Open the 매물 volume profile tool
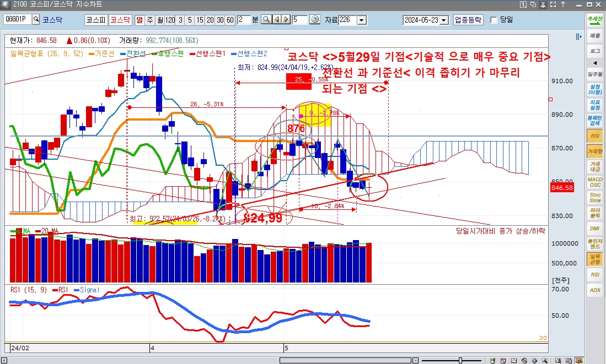Viewport: 606px width, 364px height. 595,36
